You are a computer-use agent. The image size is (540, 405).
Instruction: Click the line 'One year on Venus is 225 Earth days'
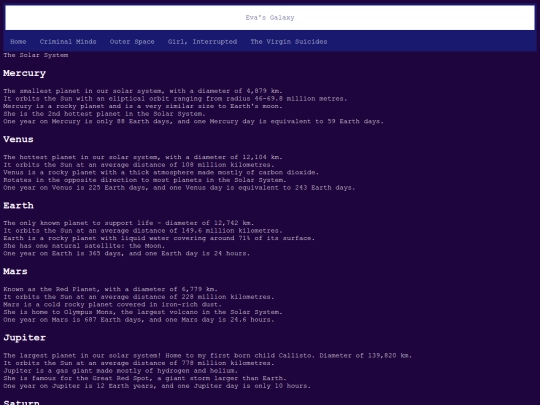coord(179,187)
